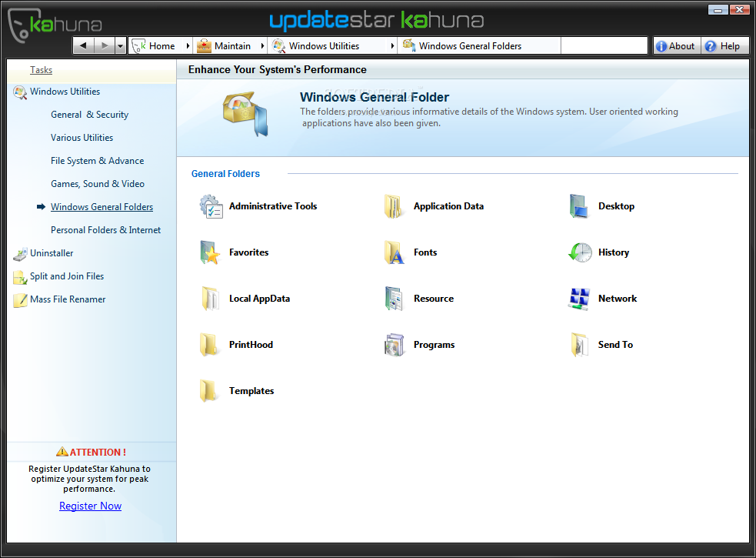Click the Resource label text
The width and height of the screenshot is (756, 558).
coord(434,299)
